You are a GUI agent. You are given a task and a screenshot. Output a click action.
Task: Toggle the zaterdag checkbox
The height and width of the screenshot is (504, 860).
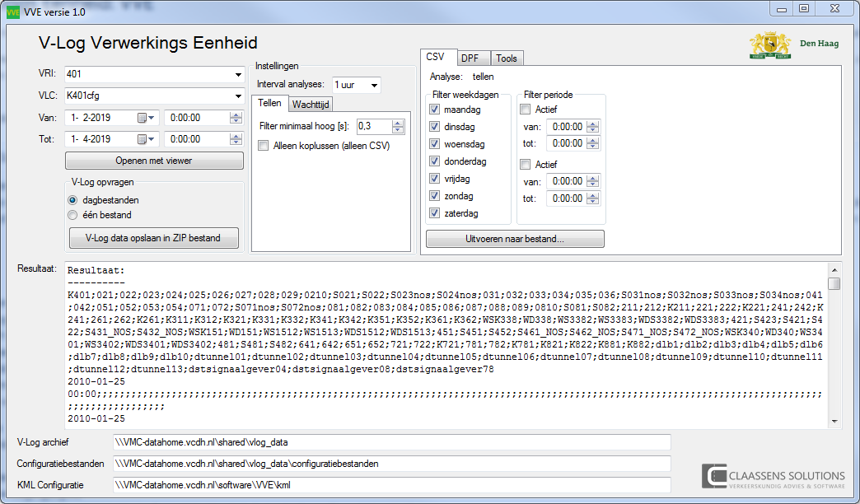point(434,213)
